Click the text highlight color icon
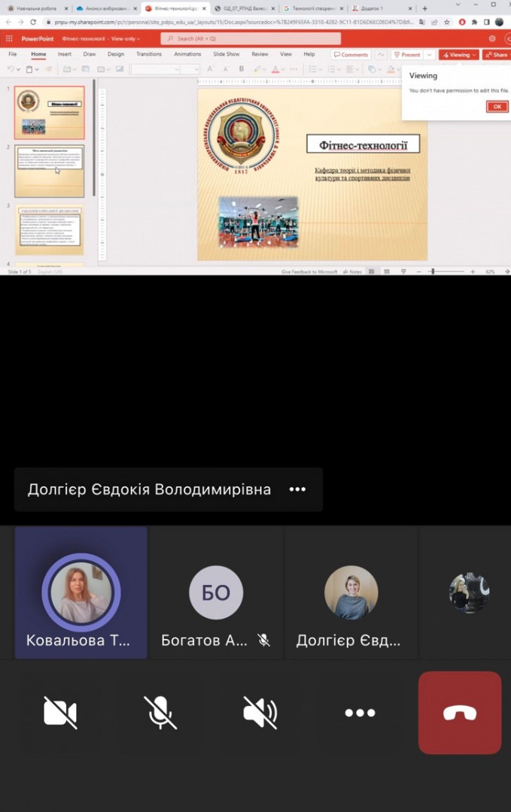This screenshot has width=511, height=812. [257, 69]
